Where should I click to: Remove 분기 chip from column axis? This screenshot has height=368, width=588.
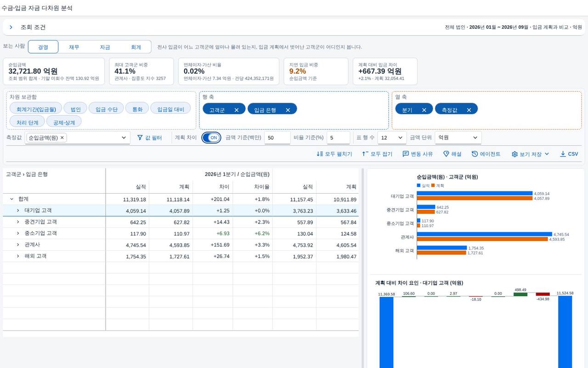tap(424, 110)
